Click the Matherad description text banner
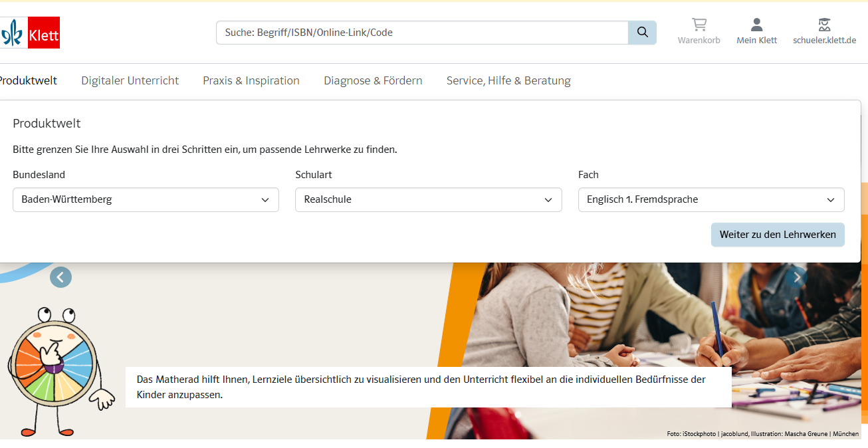Screen dimensions: 868x448 pyautogui.click(x=428, y=387)
